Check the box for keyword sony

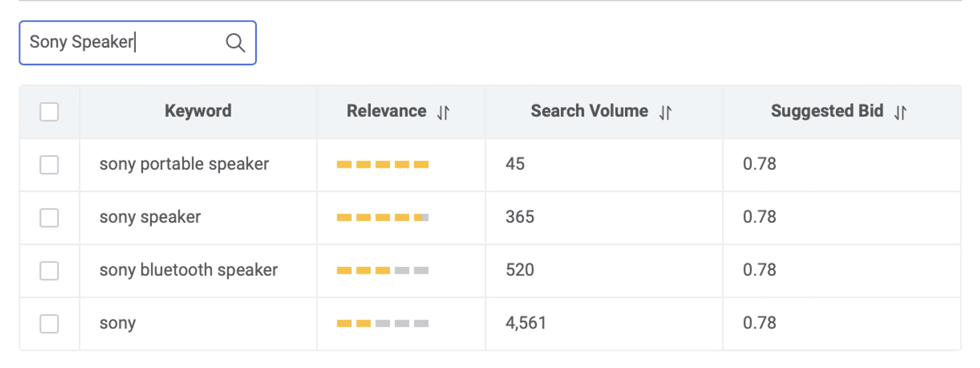click(49, 323)
